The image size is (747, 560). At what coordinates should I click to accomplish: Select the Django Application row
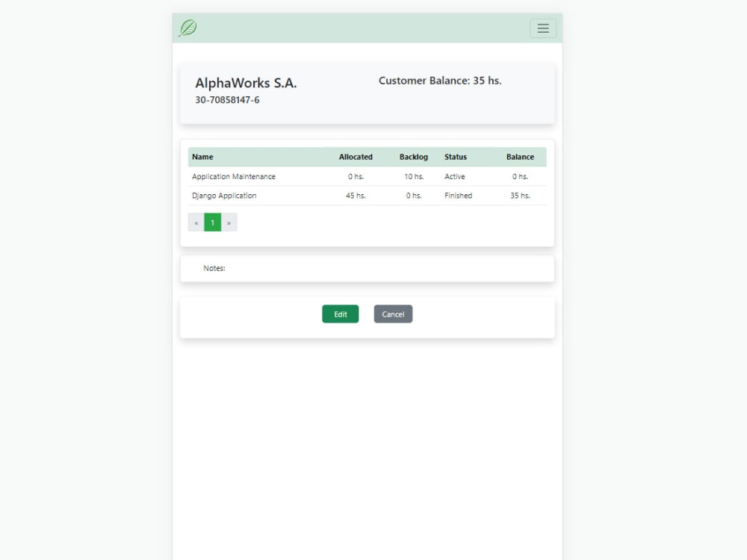click(223, 195)
